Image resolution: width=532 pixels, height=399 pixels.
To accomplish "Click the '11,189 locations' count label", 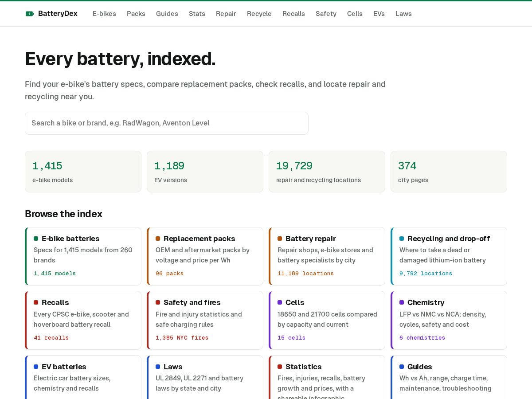I will click(x=305, y=274).
